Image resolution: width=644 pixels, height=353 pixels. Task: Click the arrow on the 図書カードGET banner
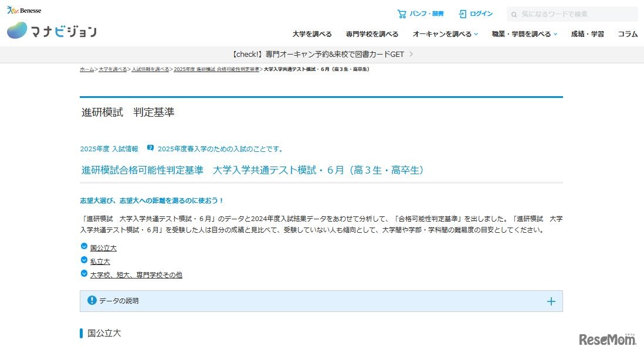[x=411, y=53]
